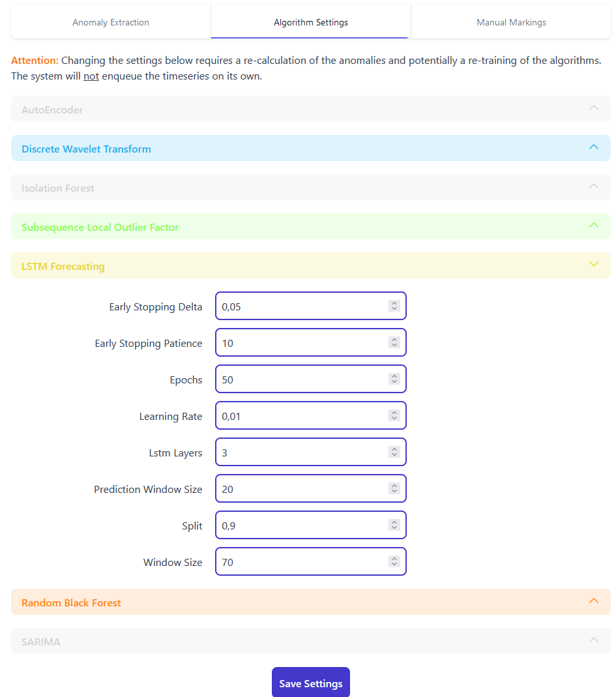Select the Algorithm Settings tab
Screen dimensions: 616x697
coord(311,22)
